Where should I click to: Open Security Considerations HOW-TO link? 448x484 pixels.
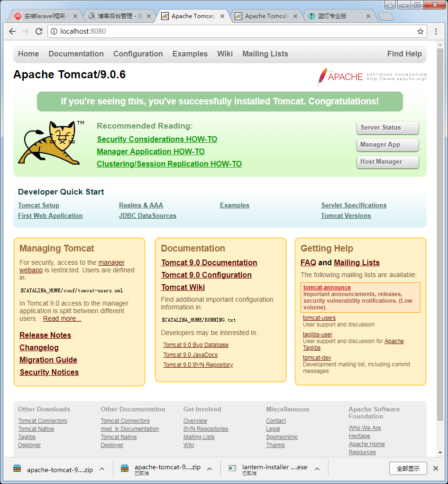(x=157, y=139)
